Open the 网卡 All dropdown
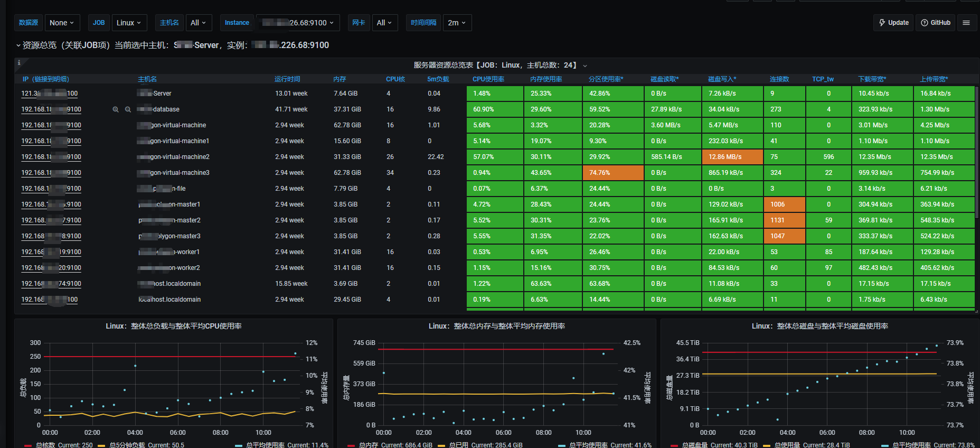Viewport: 980px width, 448px height. click(384, 23)
